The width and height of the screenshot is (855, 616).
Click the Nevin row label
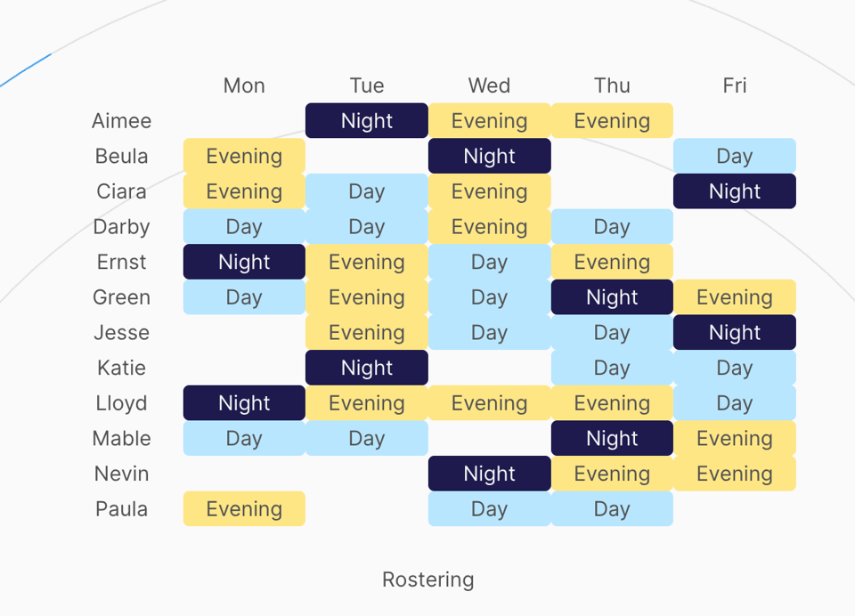[x=122, y=474]
